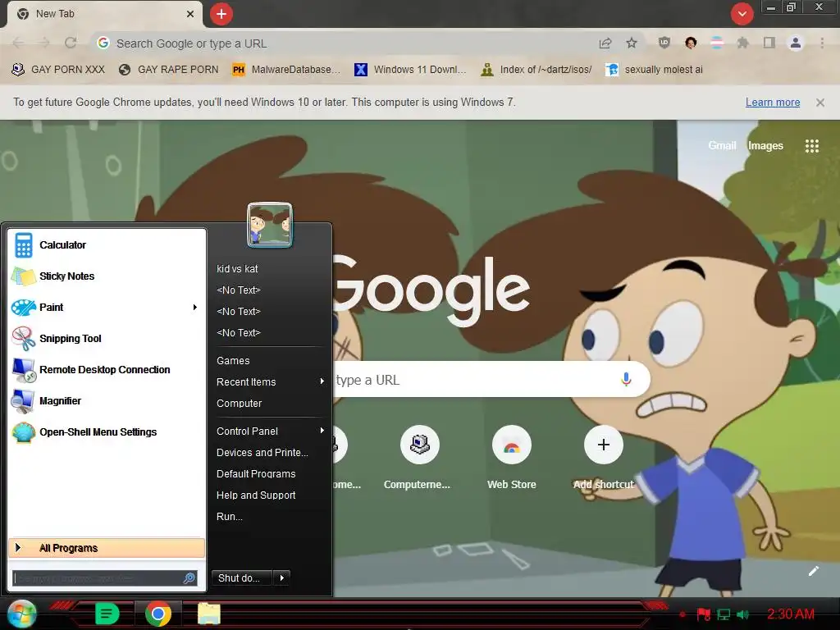Expand the Control Panel submenu arrow

pos(322,431)
